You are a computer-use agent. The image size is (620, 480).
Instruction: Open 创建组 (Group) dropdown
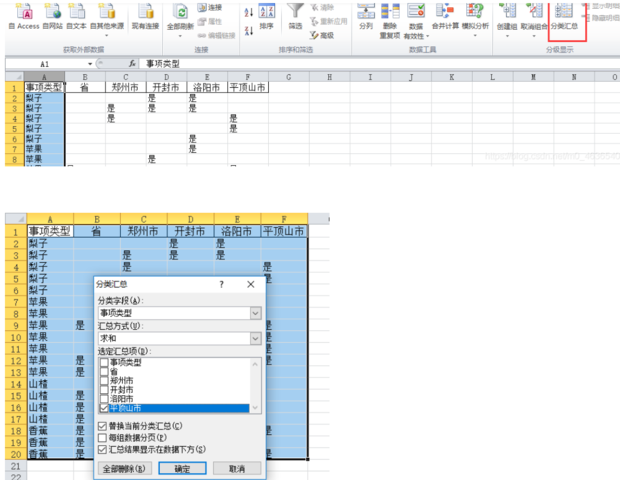507,21
